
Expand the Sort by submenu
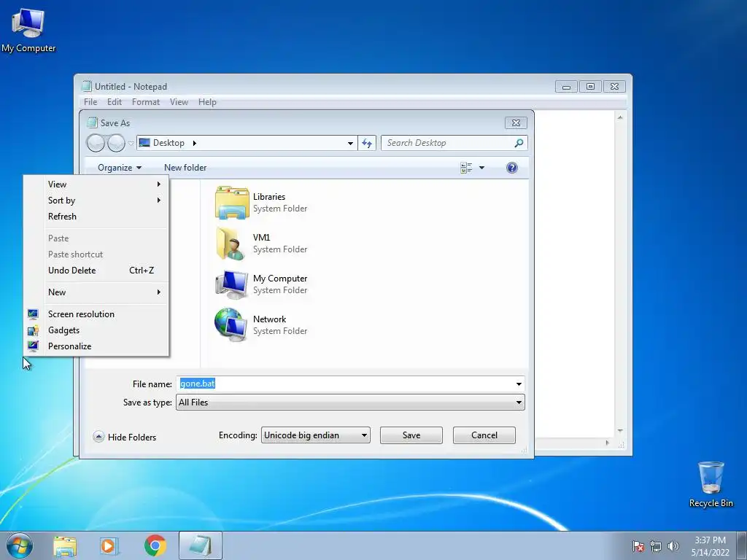tap(96, 201)
